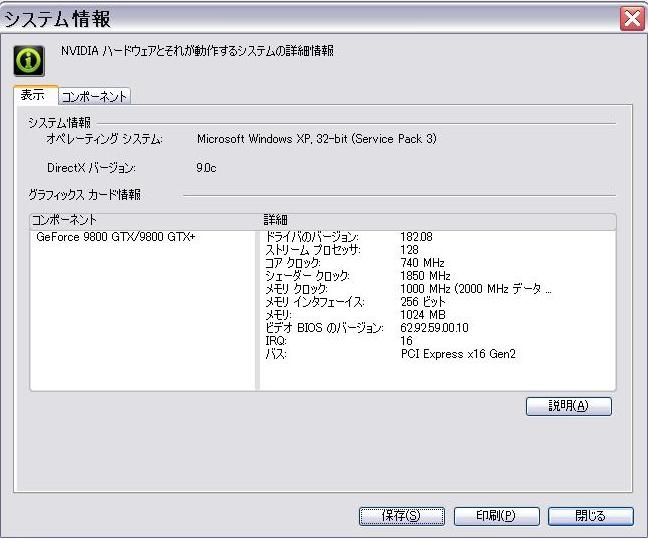Click the IRQ label
This screenshot has height=539, width=648.
click(x=276, y=341)
